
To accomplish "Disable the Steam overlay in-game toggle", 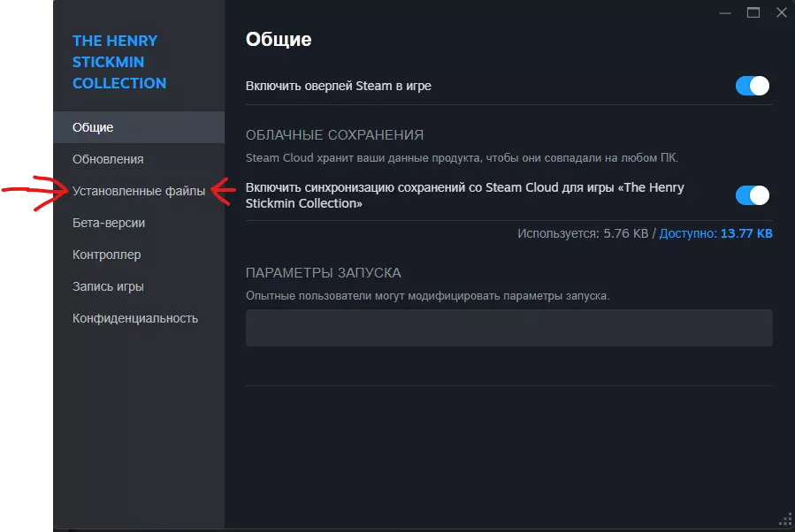I will tap(753, 86).
